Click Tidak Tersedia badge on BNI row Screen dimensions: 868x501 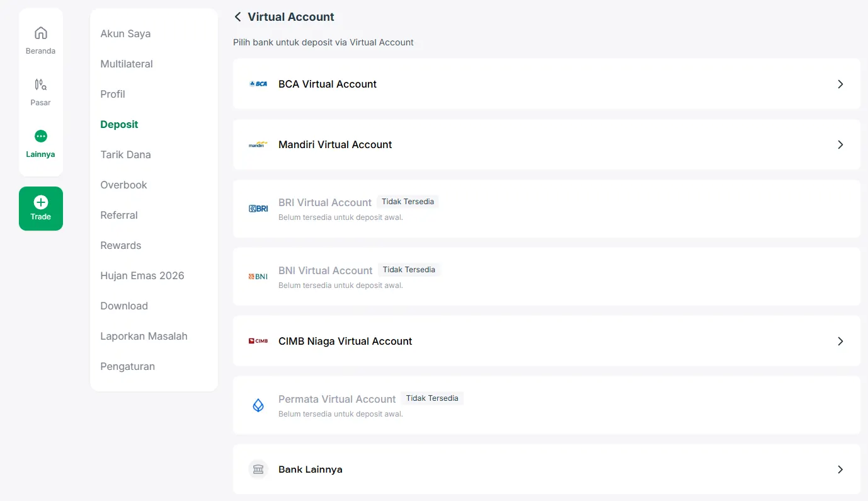click(x=409, y=270)
